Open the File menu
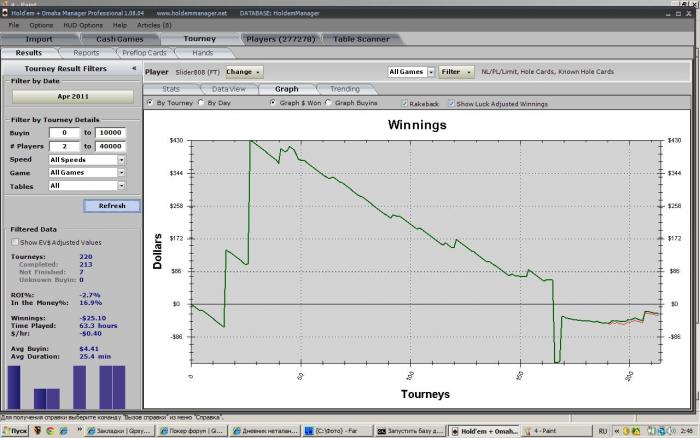This screenshot has height=438, width=700. [x=14, y=25]
